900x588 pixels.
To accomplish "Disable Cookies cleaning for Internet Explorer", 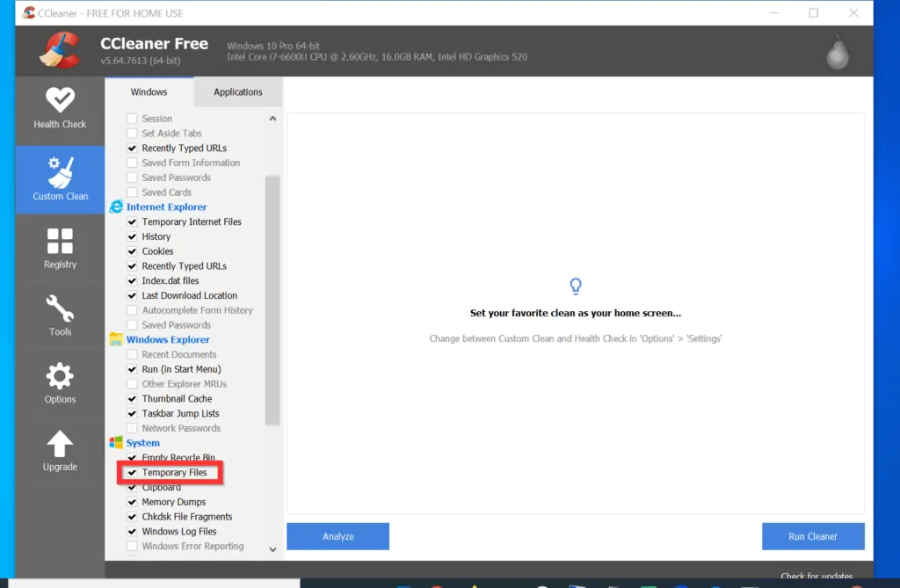I will pyautogui.click(x=132, y=250).
